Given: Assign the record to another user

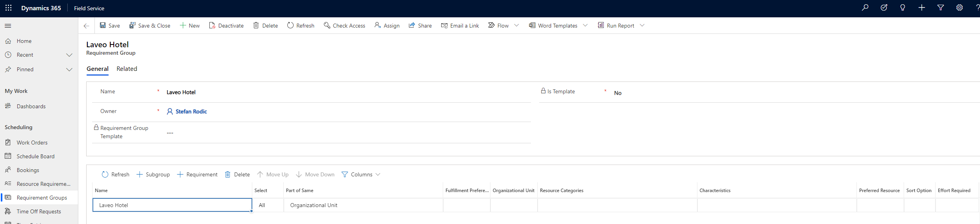Looking at the screenshot, I should tap(387, 26).
